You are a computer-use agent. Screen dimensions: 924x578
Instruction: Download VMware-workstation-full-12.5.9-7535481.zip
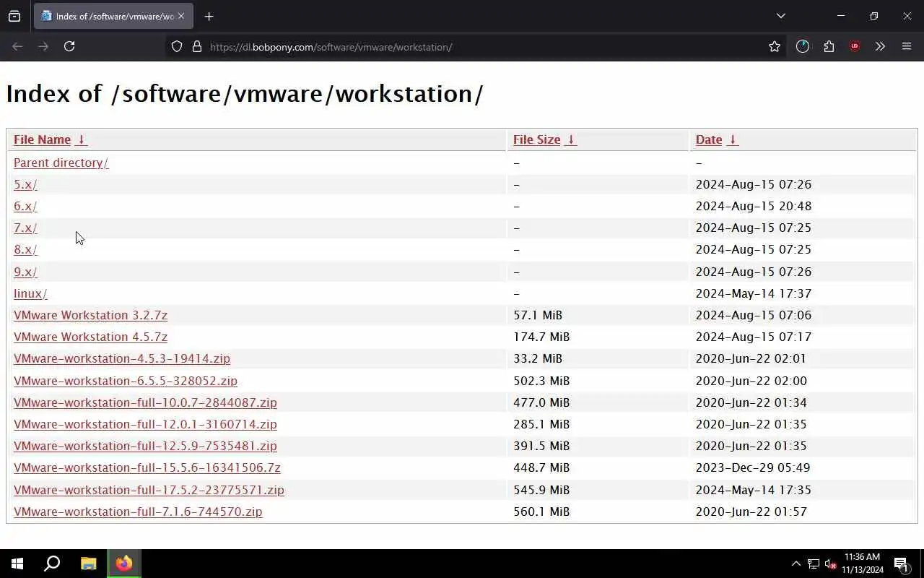click(x=145, y=446)
